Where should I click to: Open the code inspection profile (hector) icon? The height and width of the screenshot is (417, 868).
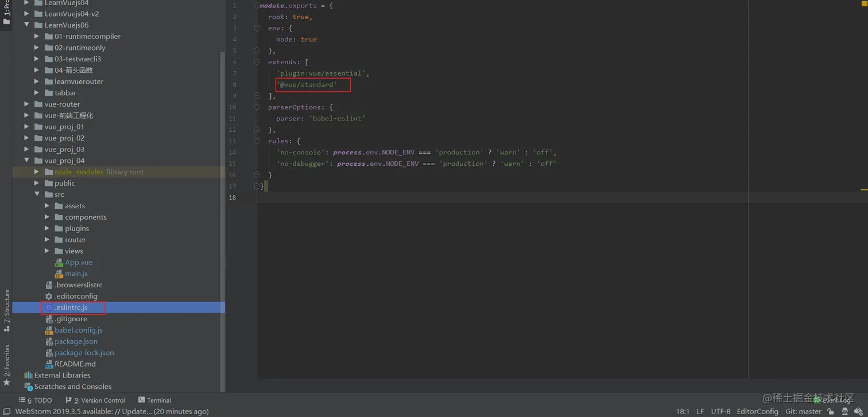844,411
